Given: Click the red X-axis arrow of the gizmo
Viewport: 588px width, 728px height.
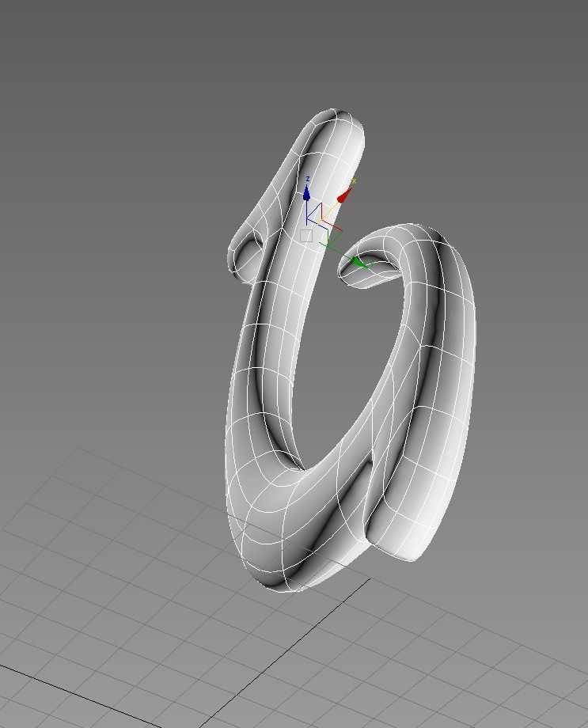Looking at the screenshot, I should click(x=344, y=196).
